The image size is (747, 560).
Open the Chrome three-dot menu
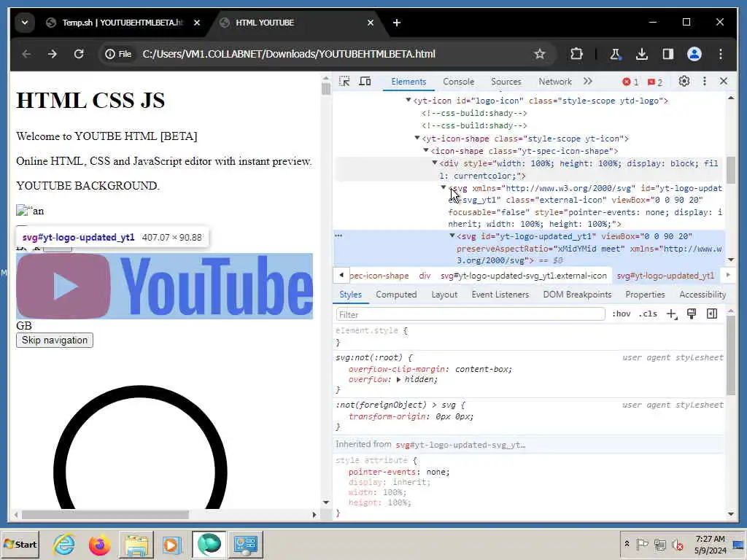(x=720, y=54)
